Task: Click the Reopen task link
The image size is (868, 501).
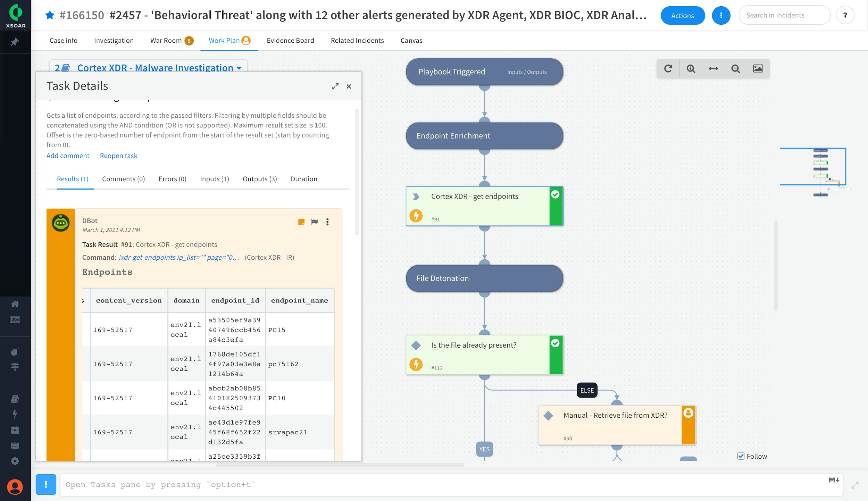Action: coord(118,156)
